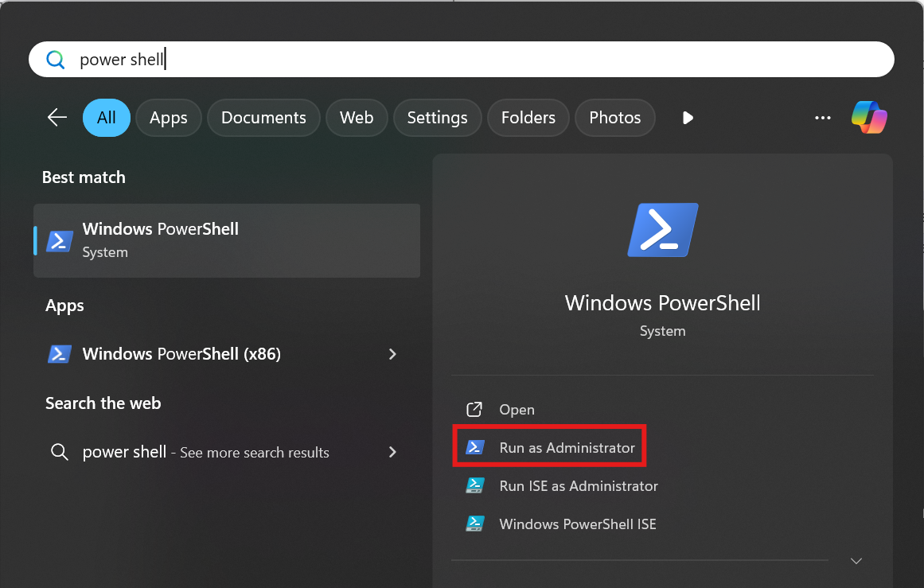Image resolution: width=924 pixels, height=588 pixels.
Task: Go back with the left arrow
Action: pyautogui.click(x=57, y=117)
